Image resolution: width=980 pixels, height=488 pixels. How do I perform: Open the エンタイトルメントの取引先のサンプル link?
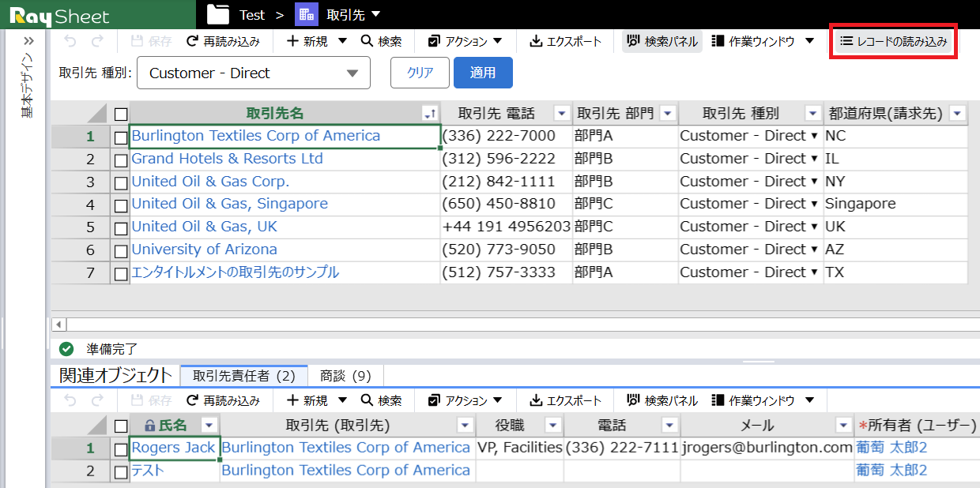point(235,272)
